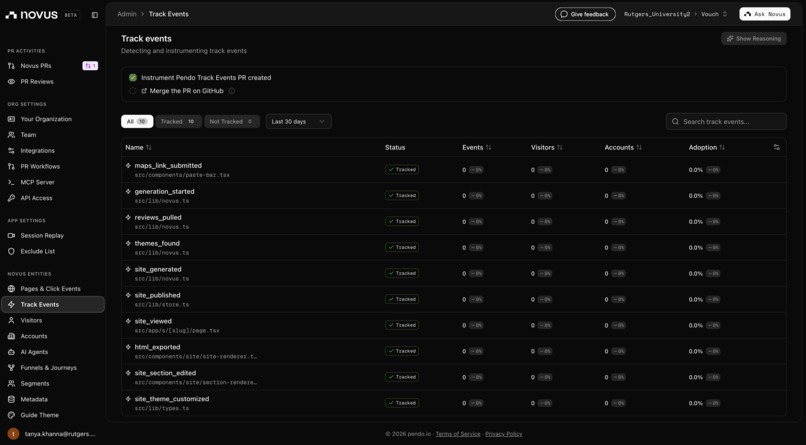
Task: Click the Accounts sidebar icon
Action: (11, 336)
